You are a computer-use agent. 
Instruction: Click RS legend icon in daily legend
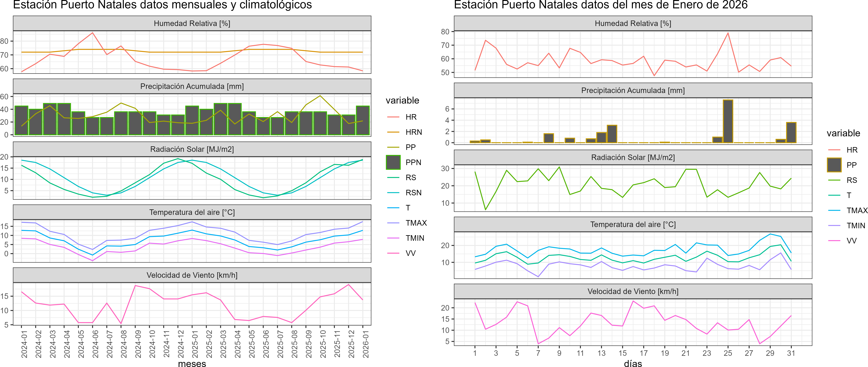coord(834,180)
